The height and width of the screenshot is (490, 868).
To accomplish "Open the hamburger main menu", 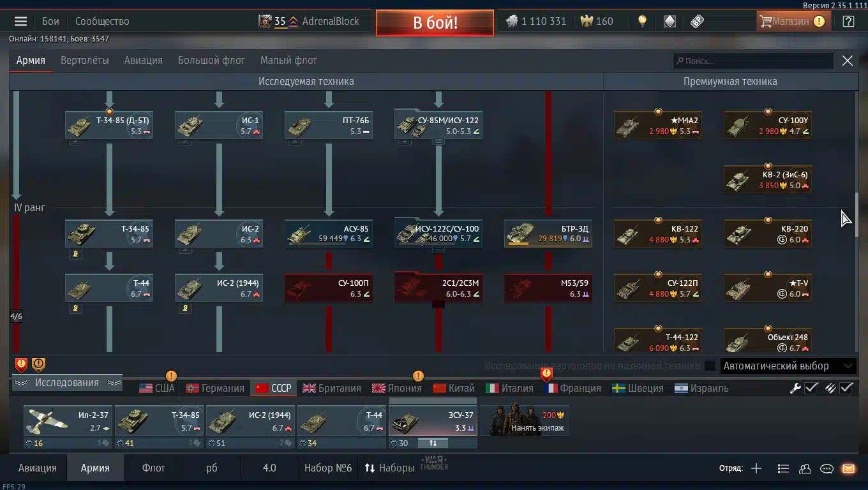I will pos(20,21).
